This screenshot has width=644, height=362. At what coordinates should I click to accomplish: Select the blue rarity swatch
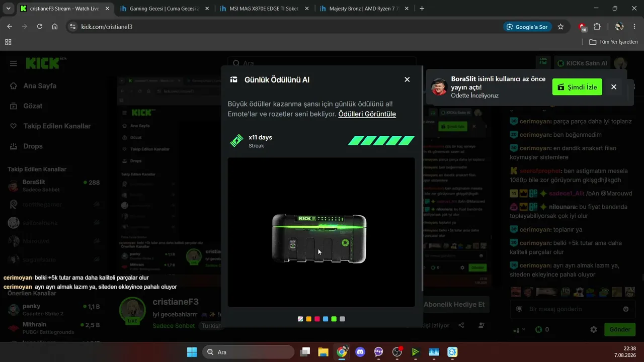pos(326,319)
